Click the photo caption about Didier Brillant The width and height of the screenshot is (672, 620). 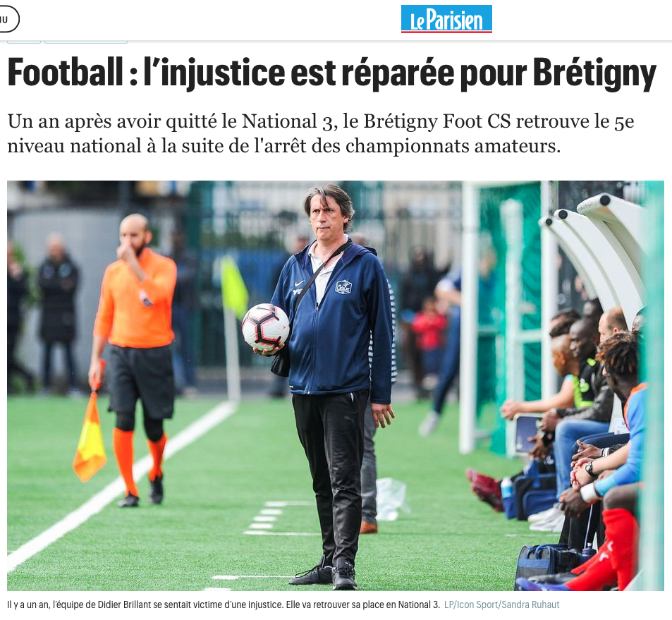224,604
